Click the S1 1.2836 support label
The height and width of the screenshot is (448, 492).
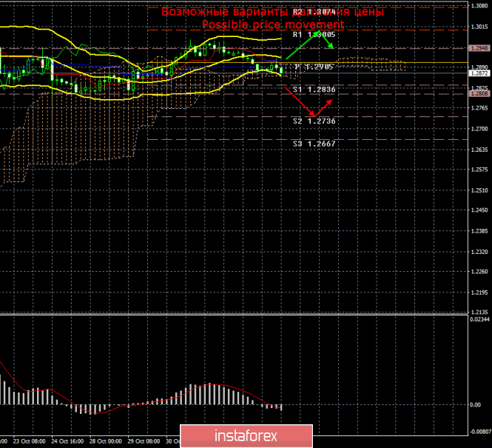tap(314, 90)
